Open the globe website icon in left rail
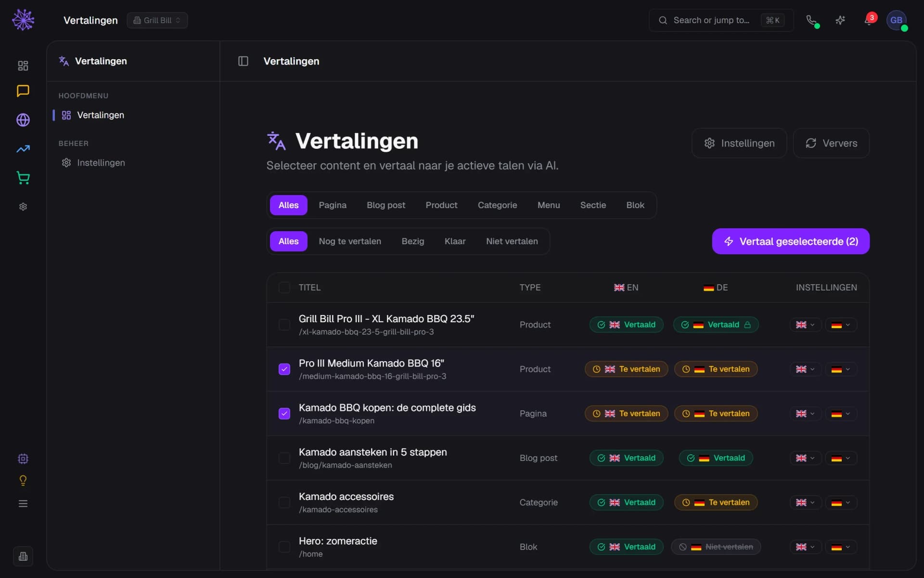924x578 pixels. tap(23, 120)
